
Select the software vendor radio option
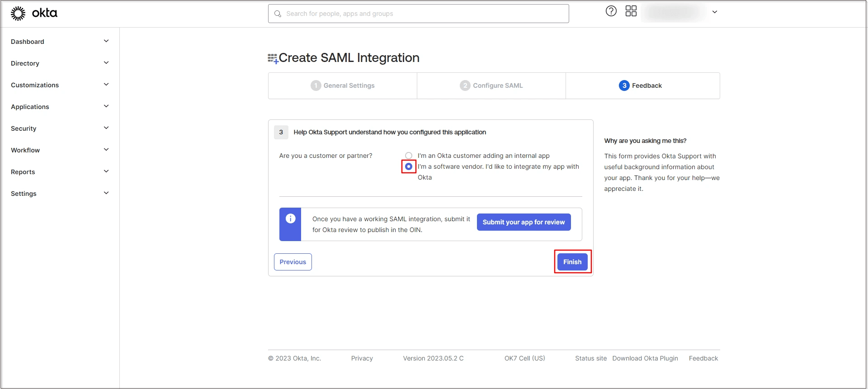click(x=409, y=166)
